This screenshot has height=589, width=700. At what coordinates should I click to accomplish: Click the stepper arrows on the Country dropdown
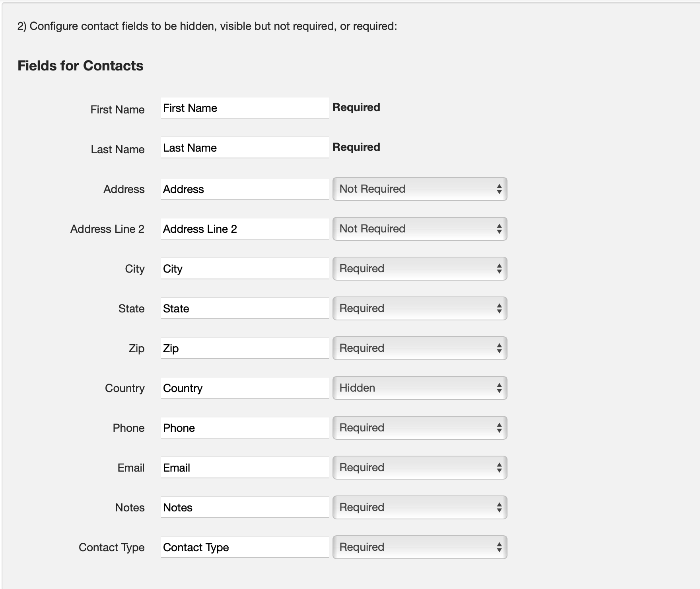[500, 388]
